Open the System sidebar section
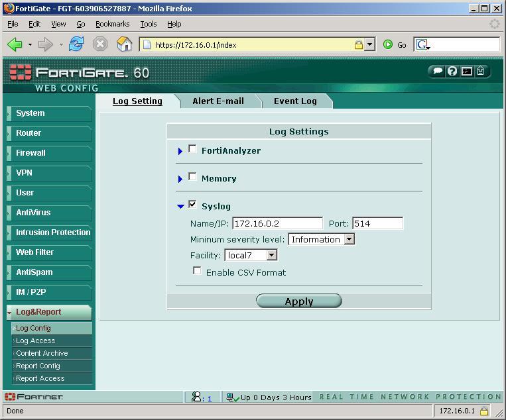 click(49, 113)
